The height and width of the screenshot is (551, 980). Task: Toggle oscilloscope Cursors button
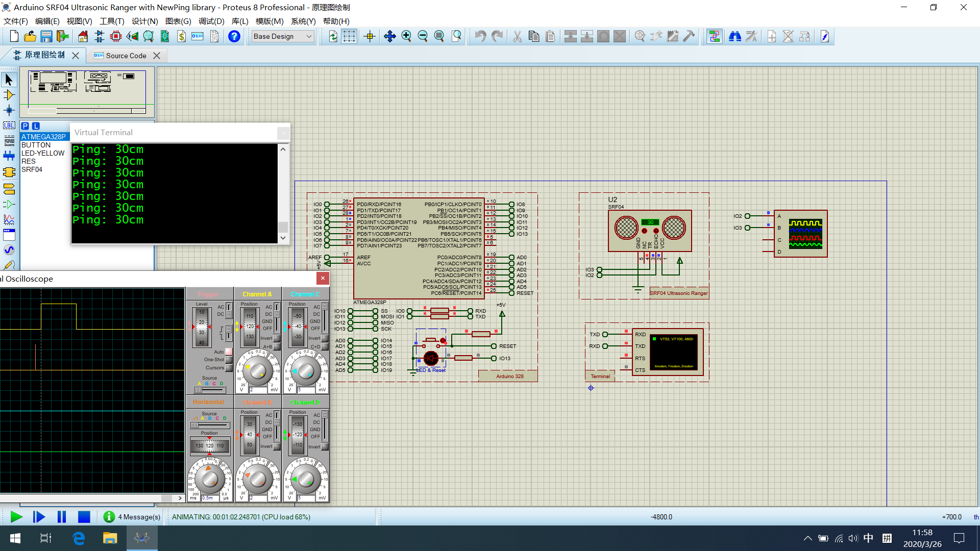(x=229, y=368)
